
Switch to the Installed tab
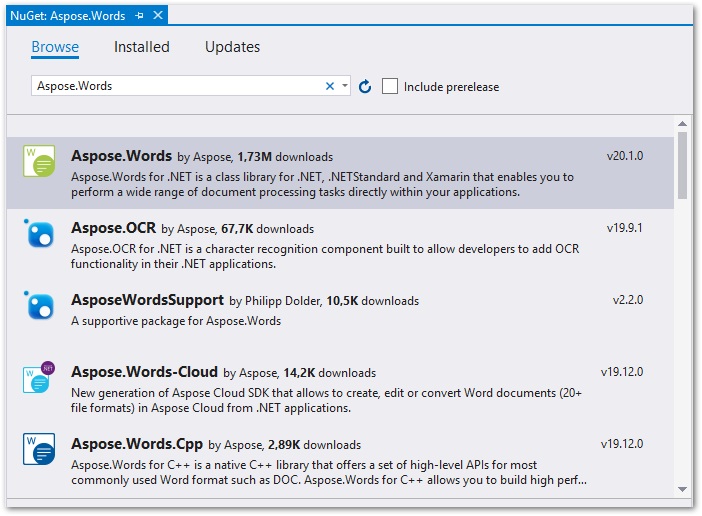(x=142, y=47)
